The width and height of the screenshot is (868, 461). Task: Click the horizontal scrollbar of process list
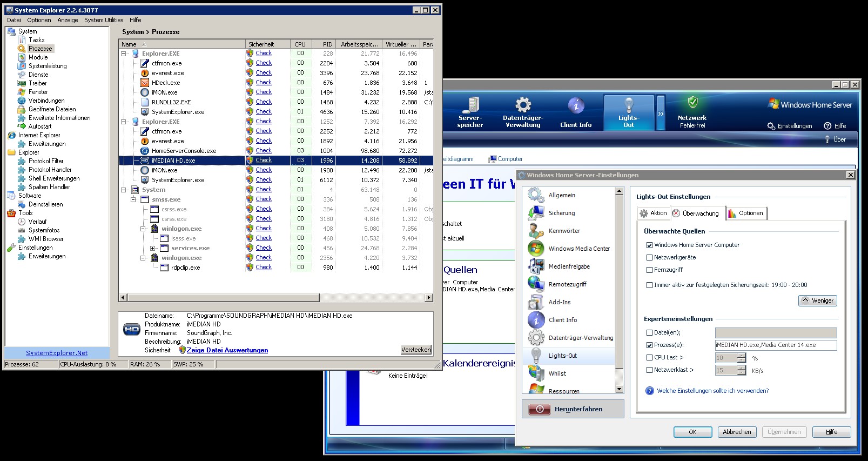pos(223,298)
